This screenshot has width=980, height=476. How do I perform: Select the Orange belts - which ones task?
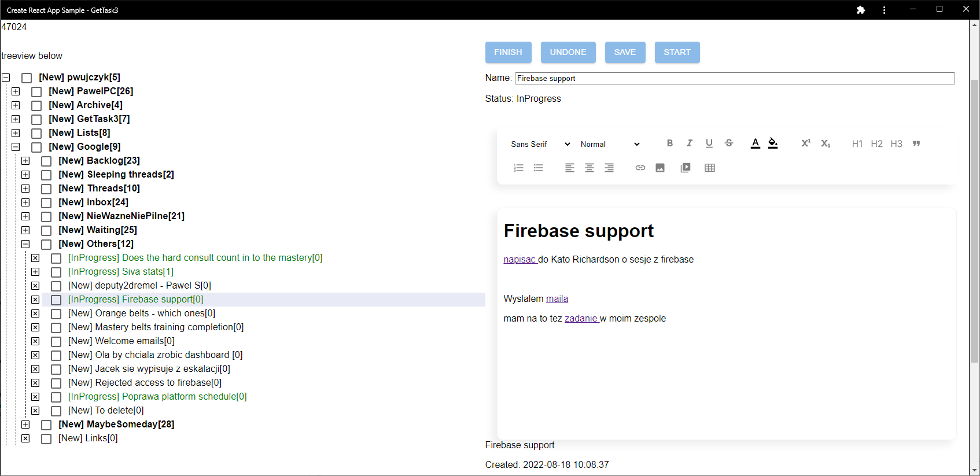(x=141, y=313)
